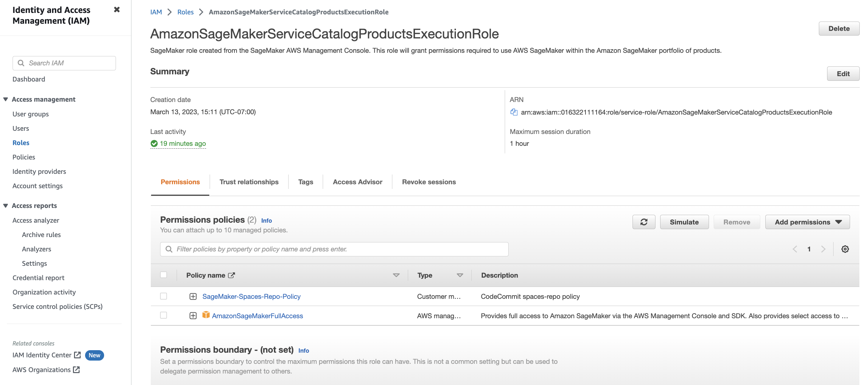Focus the Search IAM field
Viewport: 868px width, 385px height.
[x=64, y=63]
